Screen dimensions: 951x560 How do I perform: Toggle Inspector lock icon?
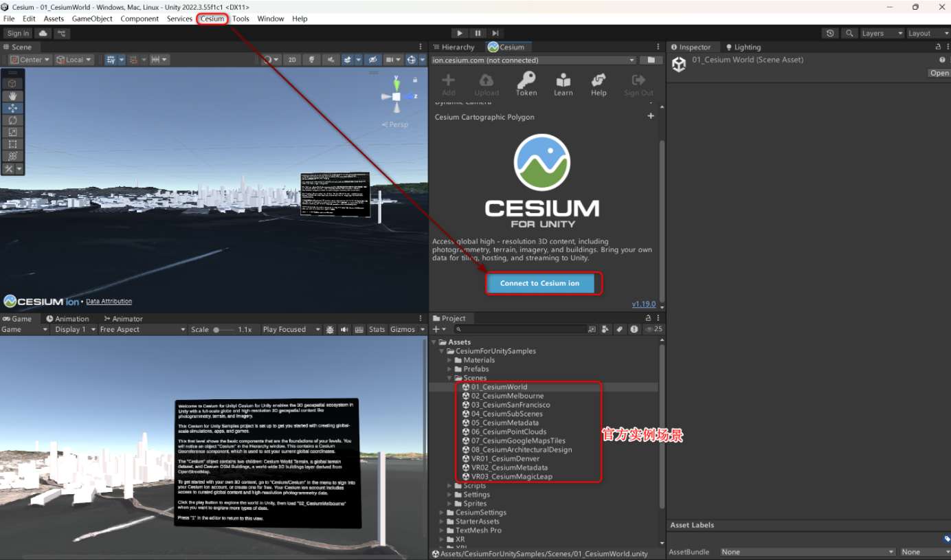[x=938, y=47]
